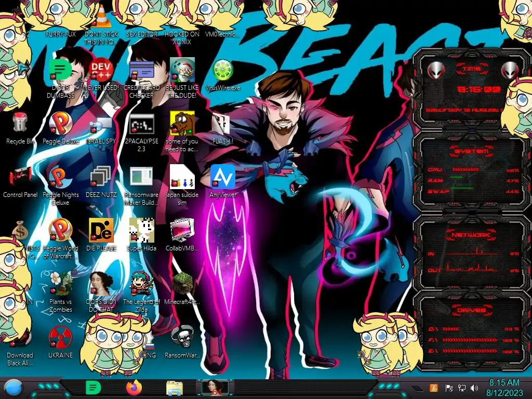This screenshot has width=532, height=399.
Task: Select the 'ISRAEL SPY' desktop icon
Action: [x=101, y=126]
